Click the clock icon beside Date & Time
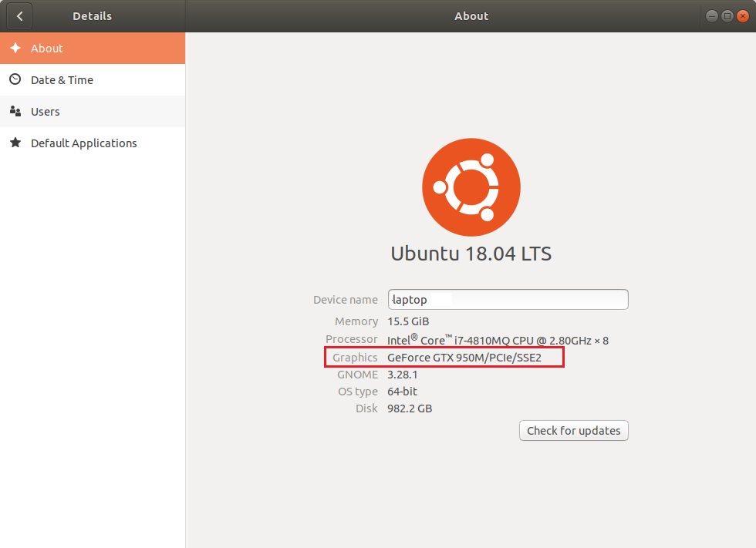Image resolution: width=756 pixels, height=548 pixels. pyautogui.click(x=15, y=79)
